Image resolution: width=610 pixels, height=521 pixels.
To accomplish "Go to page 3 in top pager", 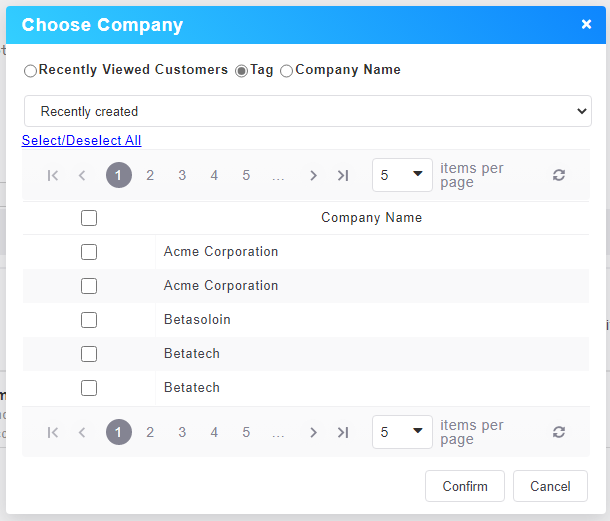I will [182, 176].
